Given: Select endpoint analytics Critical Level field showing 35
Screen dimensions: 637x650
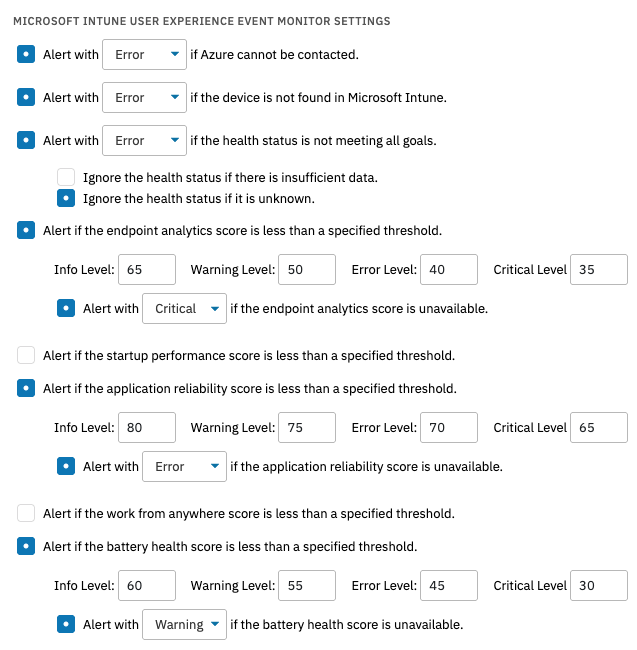Looking at the screenshot, I should click(x=599, y=269).
